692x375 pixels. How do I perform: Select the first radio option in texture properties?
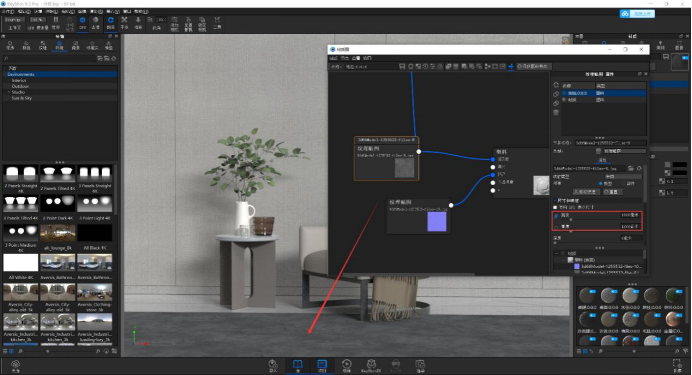(x=601, y=184)
